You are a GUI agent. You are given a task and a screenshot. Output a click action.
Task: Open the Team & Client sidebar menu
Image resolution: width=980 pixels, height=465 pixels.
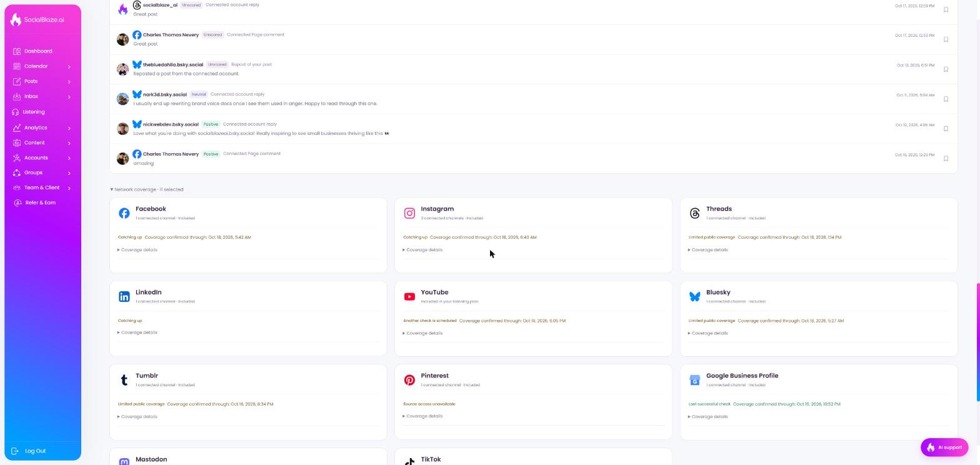pyautogui.click(x=42, y=187)
